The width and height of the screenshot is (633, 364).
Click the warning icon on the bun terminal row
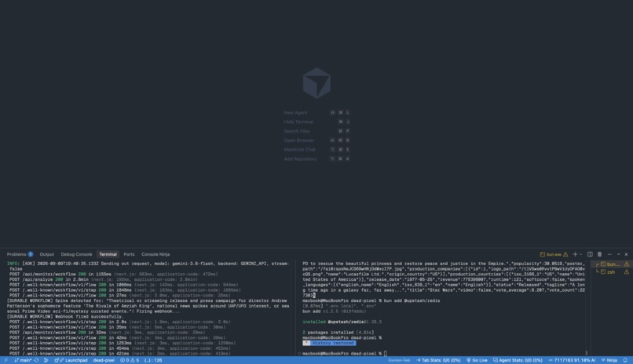coord(627,264)
